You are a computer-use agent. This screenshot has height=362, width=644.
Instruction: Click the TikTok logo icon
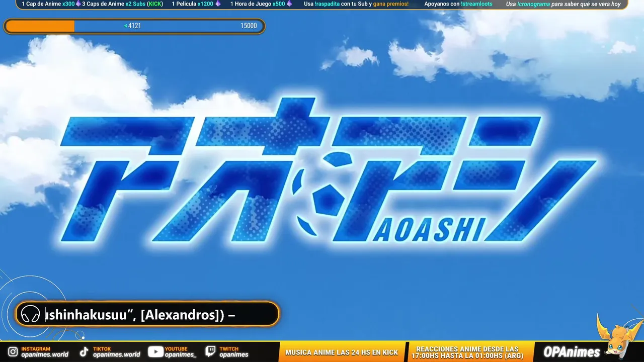tap(85, 352)
